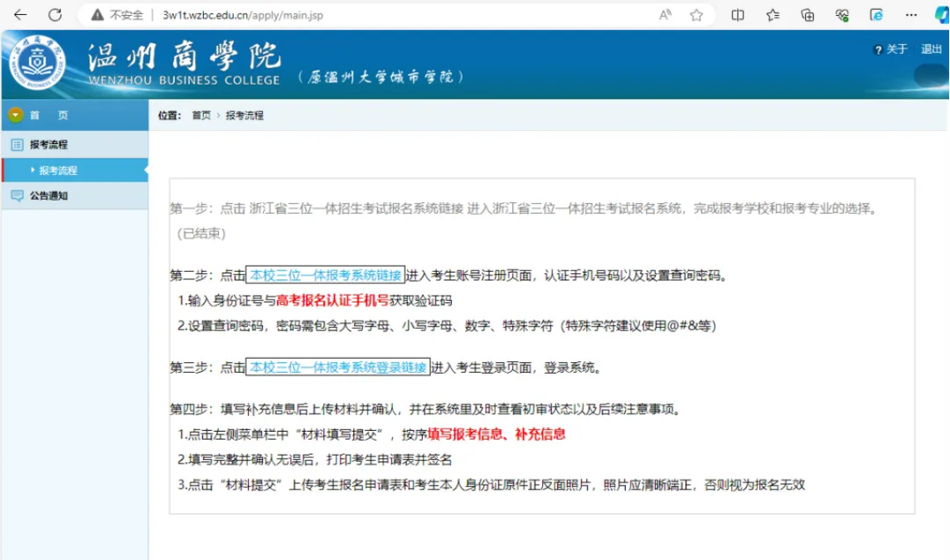The image size is (950, 560).
Task: Open the Collections icon in toolbar
Action: pos(807,15)
